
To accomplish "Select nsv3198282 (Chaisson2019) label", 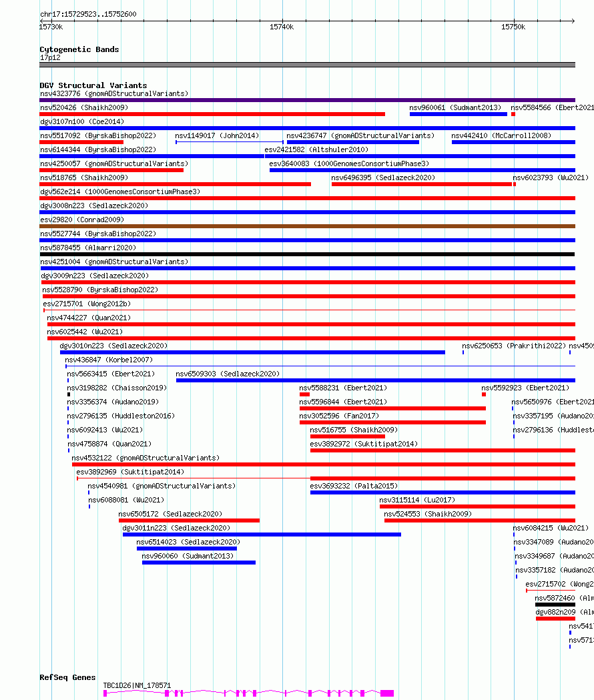I will (x=117, y=388).
